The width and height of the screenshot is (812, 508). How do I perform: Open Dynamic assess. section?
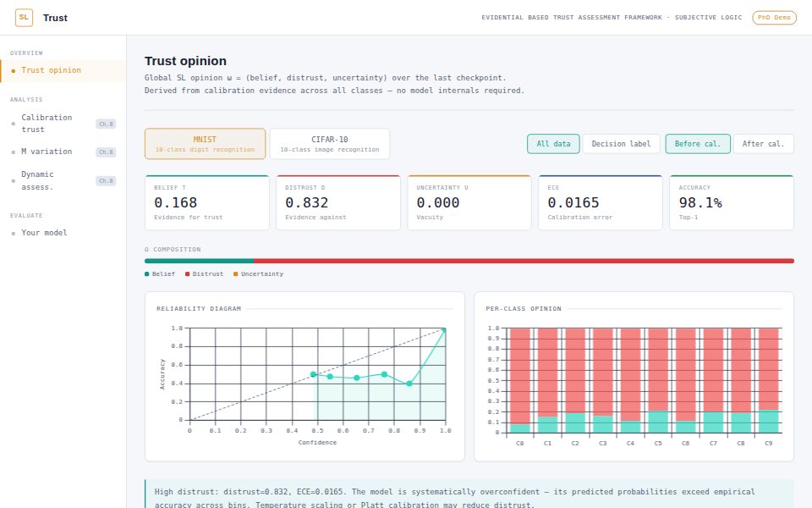tap(63, 180)
